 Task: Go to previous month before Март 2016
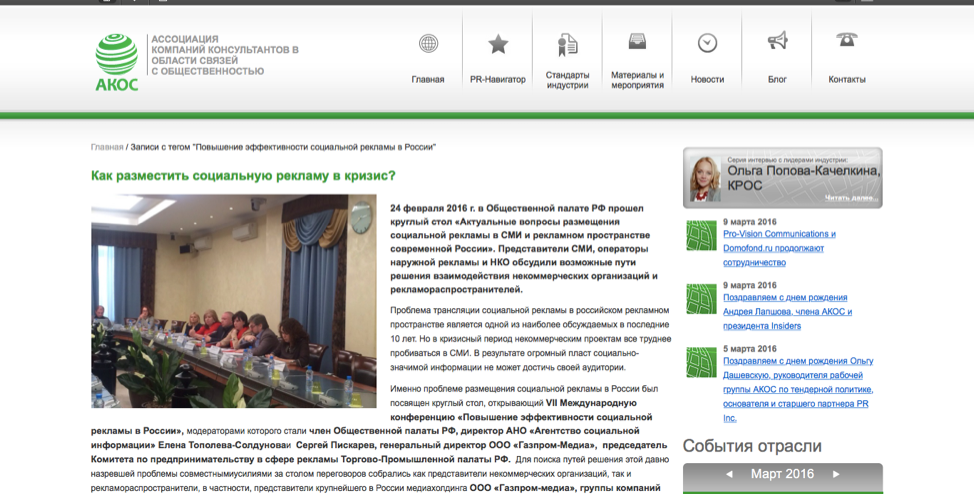pos(729,474)
